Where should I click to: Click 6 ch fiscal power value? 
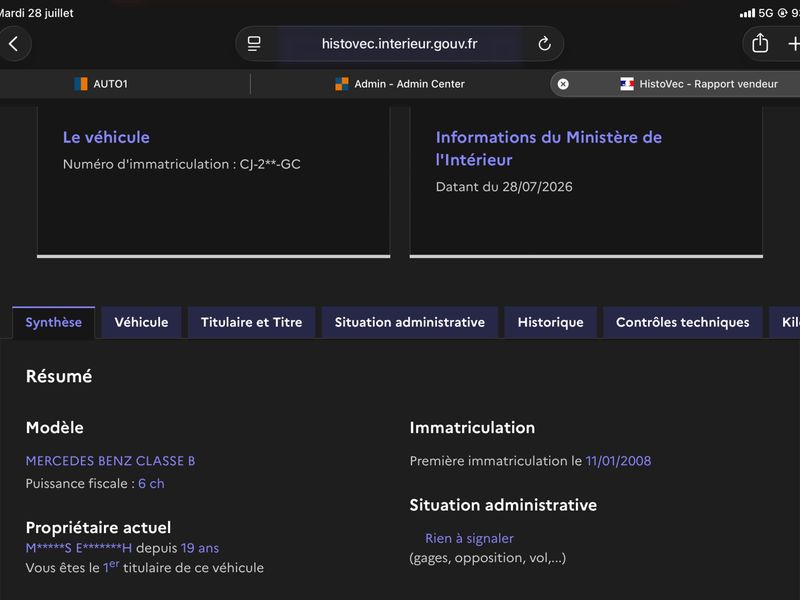coord(151,484)
